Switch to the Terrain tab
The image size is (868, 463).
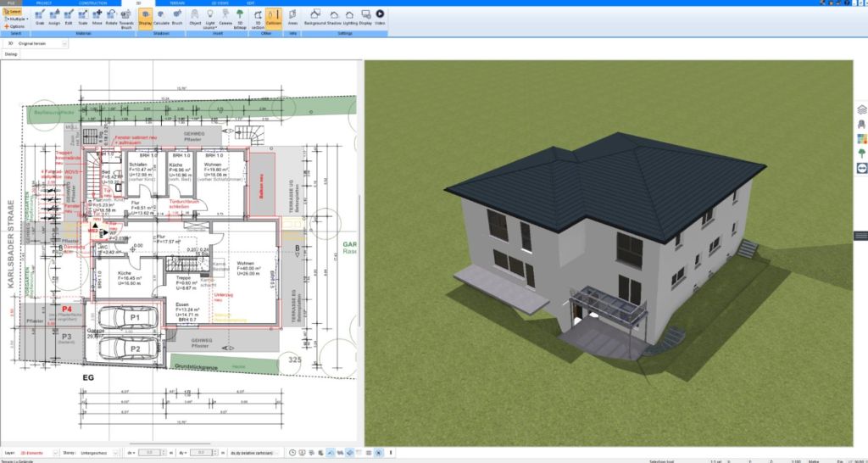tap(177, 3)
